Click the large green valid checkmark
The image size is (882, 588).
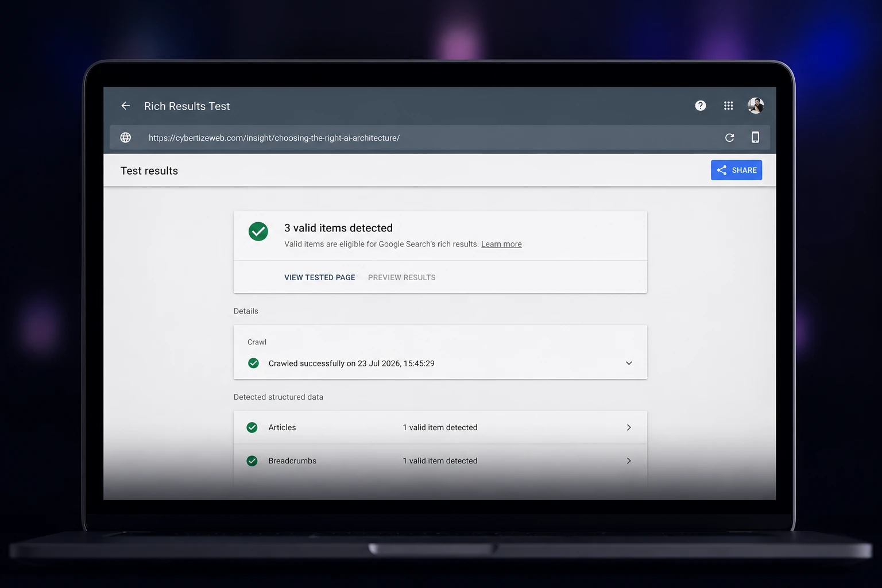pos(258,231)
